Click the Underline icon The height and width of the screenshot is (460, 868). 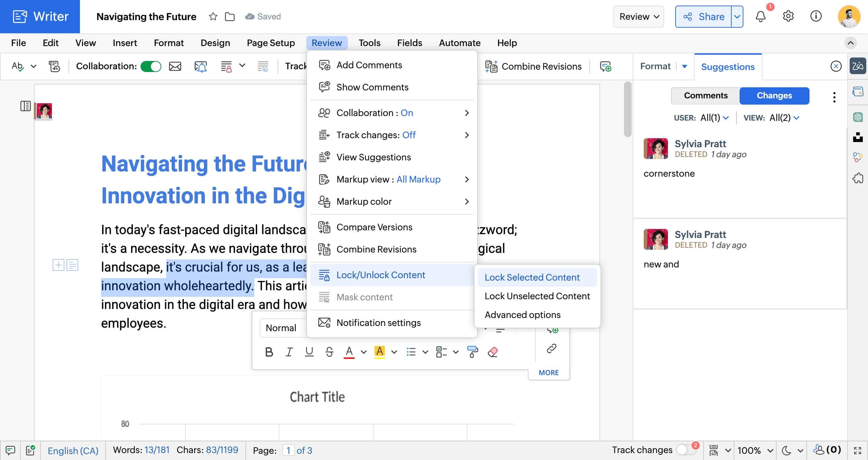click(x=309, y=352)
